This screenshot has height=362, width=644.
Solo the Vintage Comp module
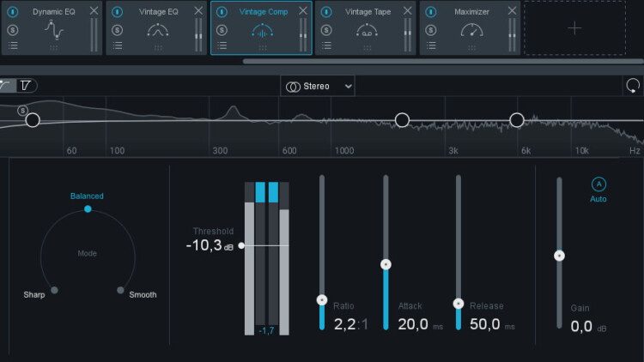[222, 30]
